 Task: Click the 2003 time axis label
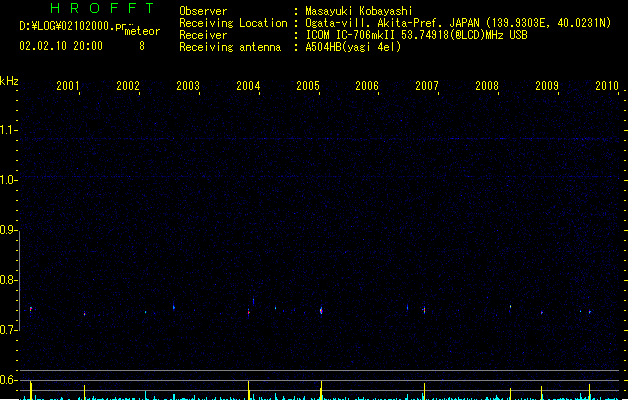pyautogui.click(x=188, y=85)
